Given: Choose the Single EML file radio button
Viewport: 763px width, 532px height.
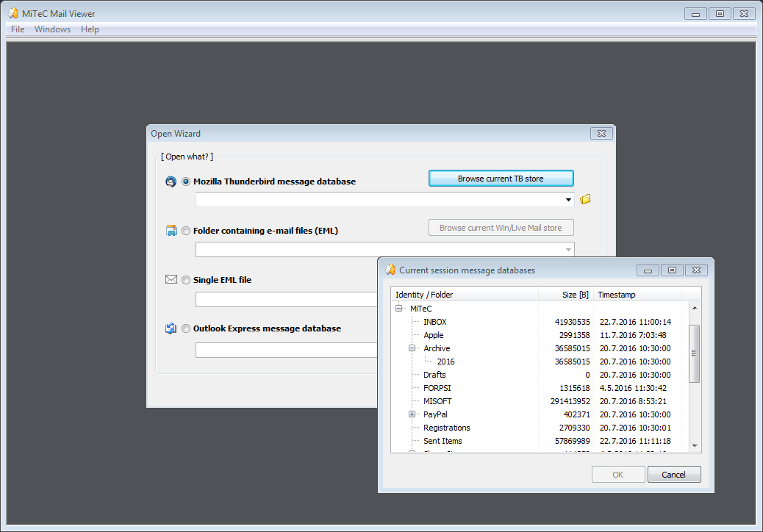Looking at the screenshot, I should pos(186,280).
